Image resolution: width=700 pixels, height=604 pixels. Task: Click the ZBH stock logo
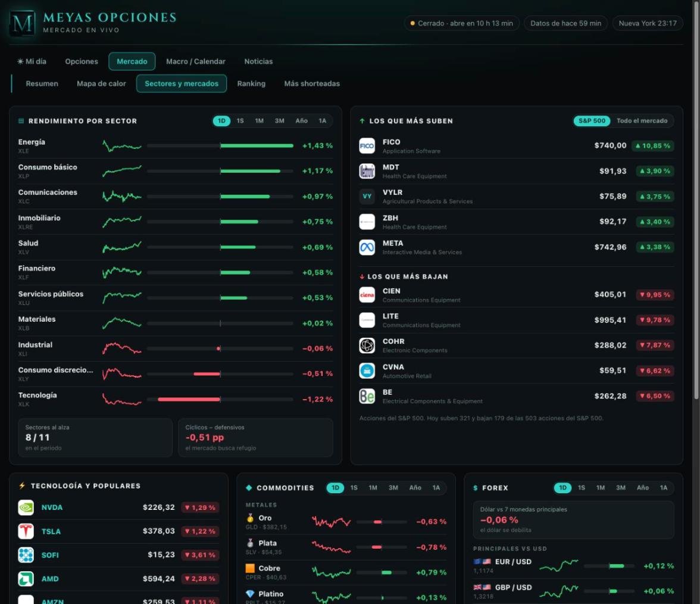pyautogui.click(x=367, y=222)
